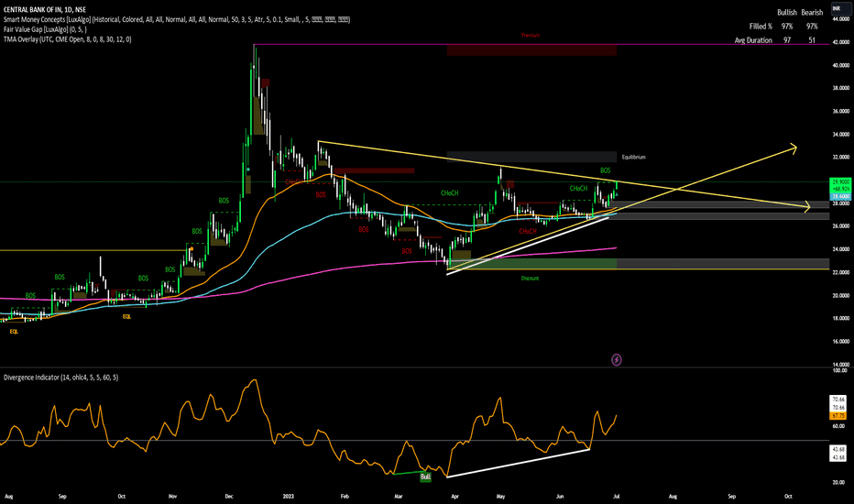Click the 2023 year label on the time axis
Image resolution: width=854 pixels, height=504 pixels.
288,497
